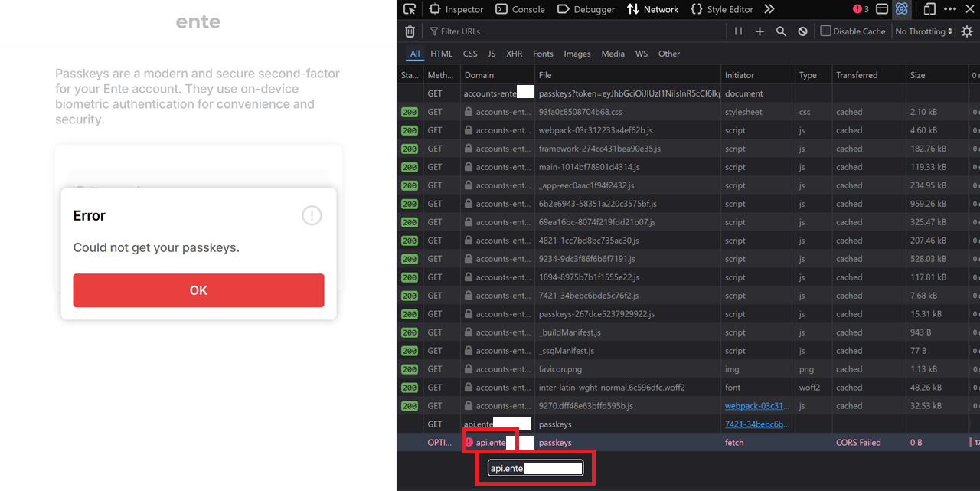Select the CORS Failed passkeys request
This screenshot has height=491, width=980.
tap(688, 443)
